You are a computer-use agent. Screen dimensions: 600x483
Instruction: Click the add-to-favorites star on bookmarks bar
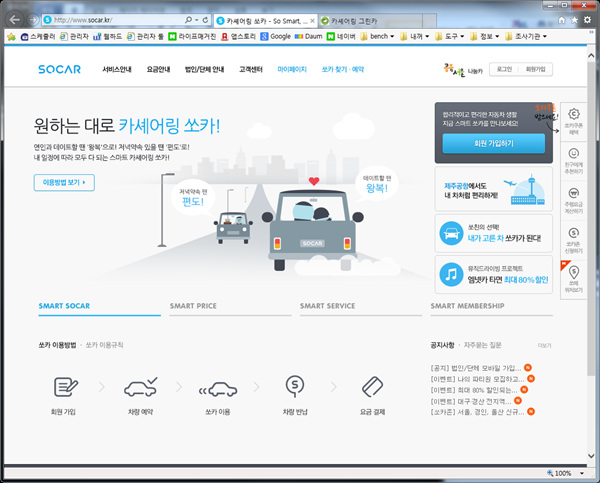point(11,37)
